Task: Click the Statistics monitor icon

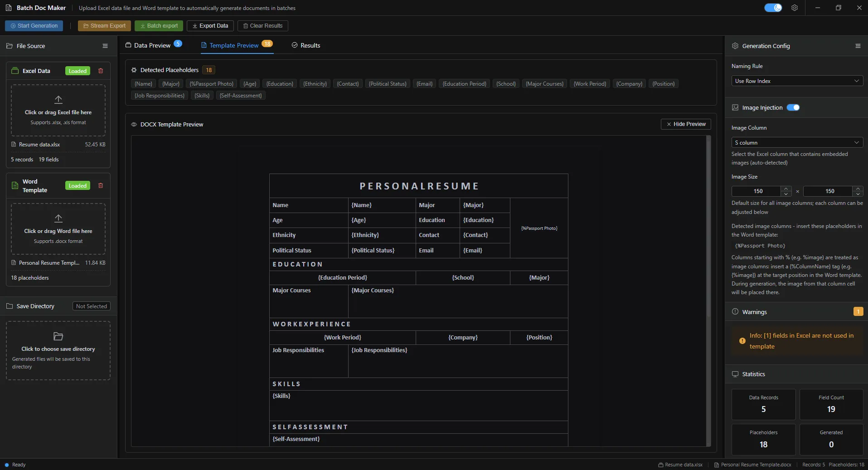Action: [735, 374]
